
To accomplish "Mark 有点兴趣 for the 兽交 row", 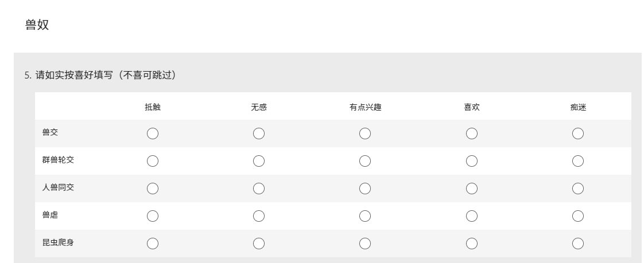I will click(x=365, y=134).
